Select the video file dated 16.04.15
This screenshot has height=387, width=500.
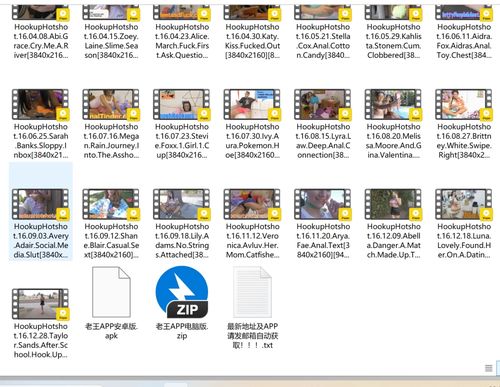click(x=111, y=32)
